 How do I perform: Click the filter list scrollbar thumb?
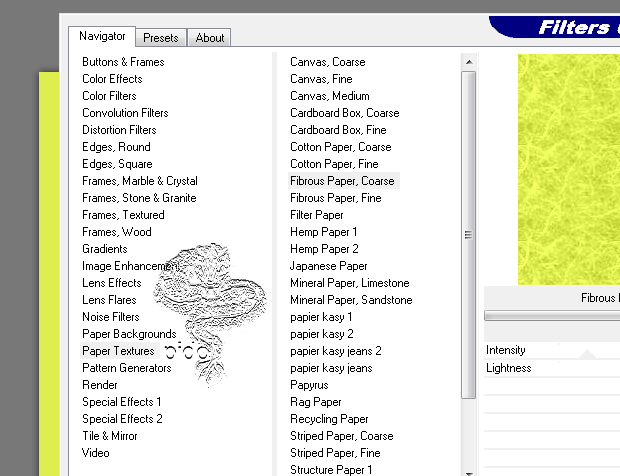click(468, 235)
